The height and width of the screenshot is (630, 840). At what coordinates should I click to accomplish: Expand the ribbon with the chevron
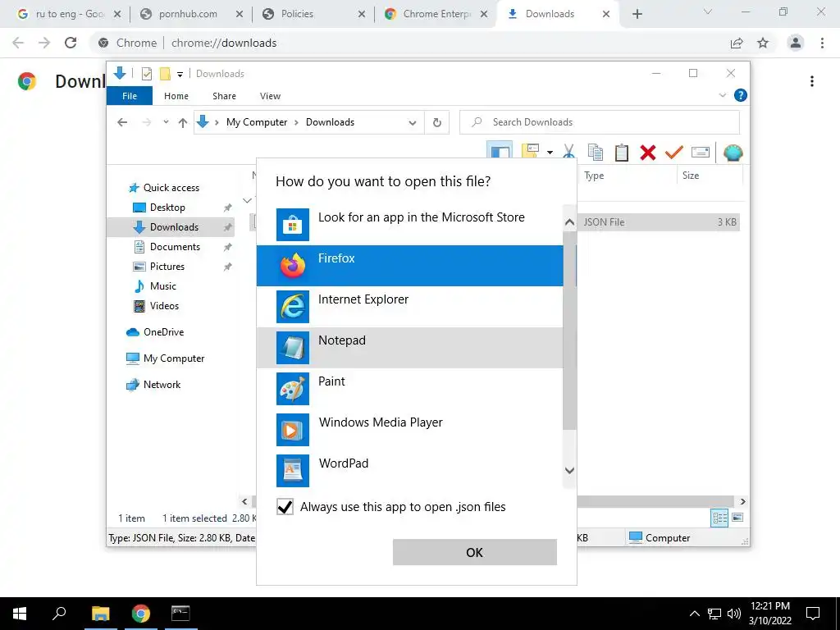click(722, 95)
